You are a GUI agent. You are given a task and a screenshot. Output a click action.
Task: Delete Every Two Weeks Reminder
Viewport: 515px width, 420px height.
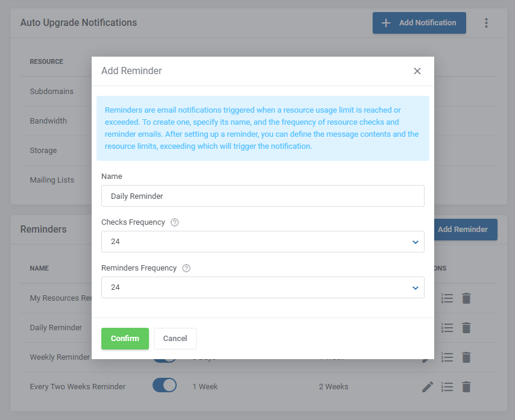click(x=466, y=387)
